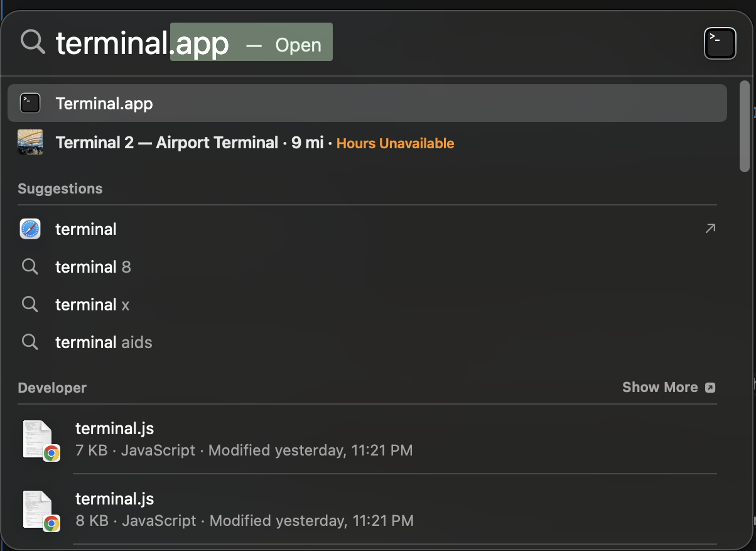756x551 pixels.
Task: Click the Terminal icon in Terminal.app row
Action: point(30,103)
